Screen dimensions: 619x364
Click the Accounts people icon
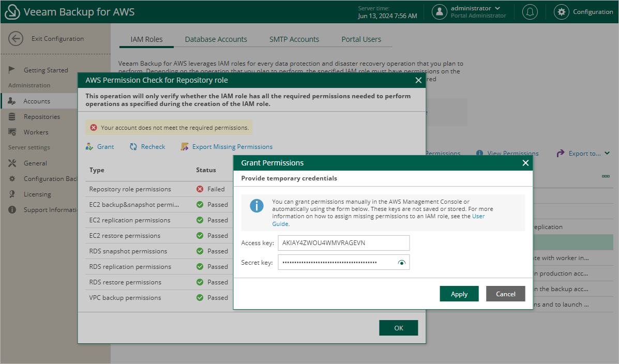[x=12, y=101]
